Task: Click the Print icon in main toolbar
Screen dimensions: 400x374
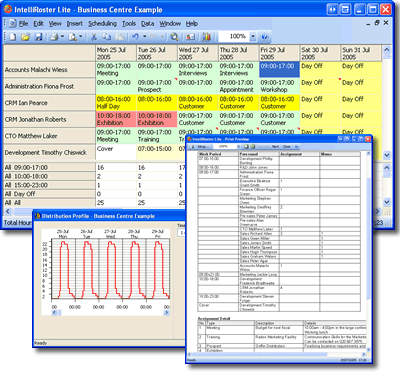Action: pos(54,37)
